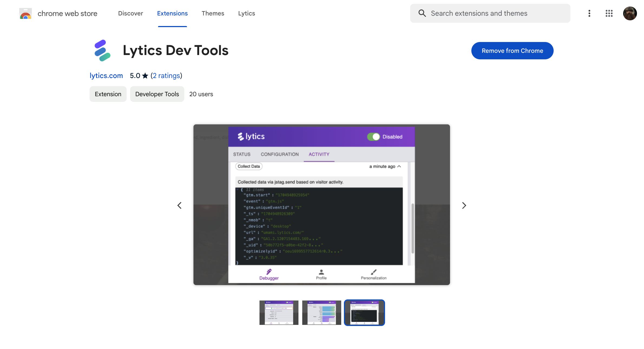This screenshot has height=349, width=644.
Task: Click the Chrome Web Store logo icon
Action: pos(25,13)
